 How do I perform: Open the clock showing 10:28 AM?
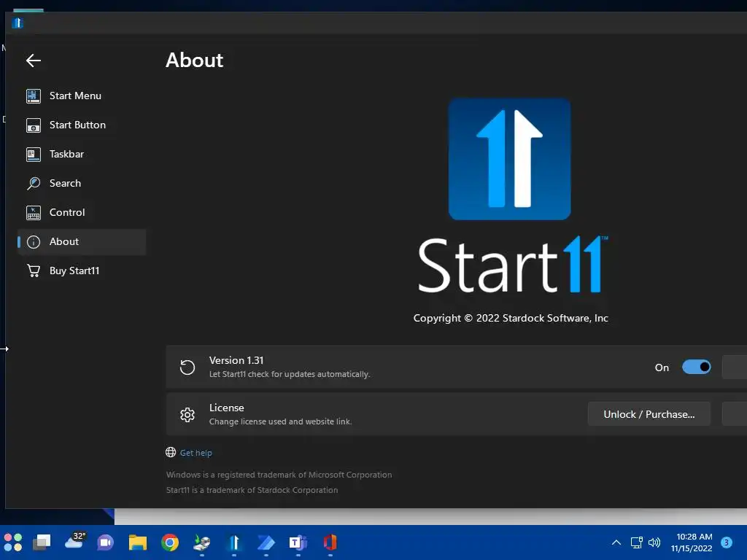coord(692,542)
